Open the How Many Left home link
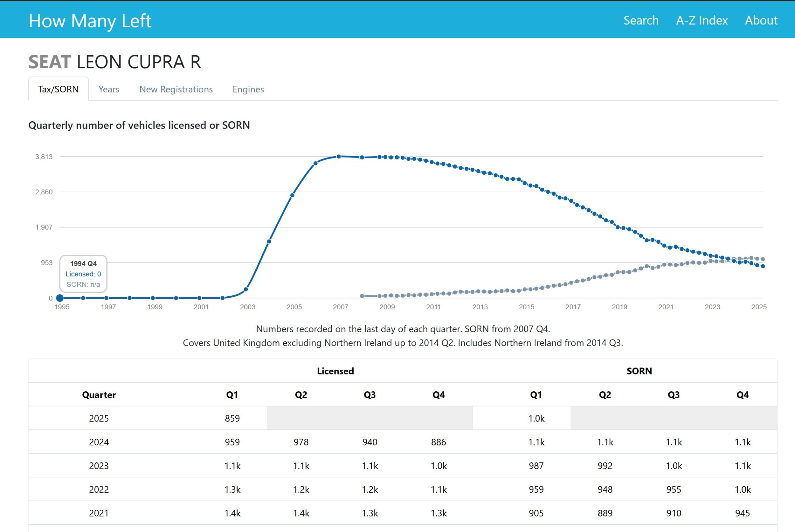The width and height of the screenshot is (795, 532). pos(90,21)
